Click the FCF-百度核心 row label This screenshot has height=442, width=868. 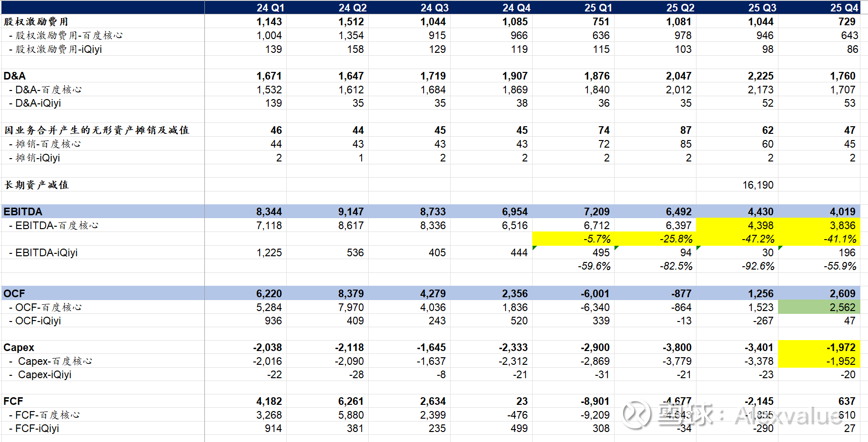(x=44, y=415)
